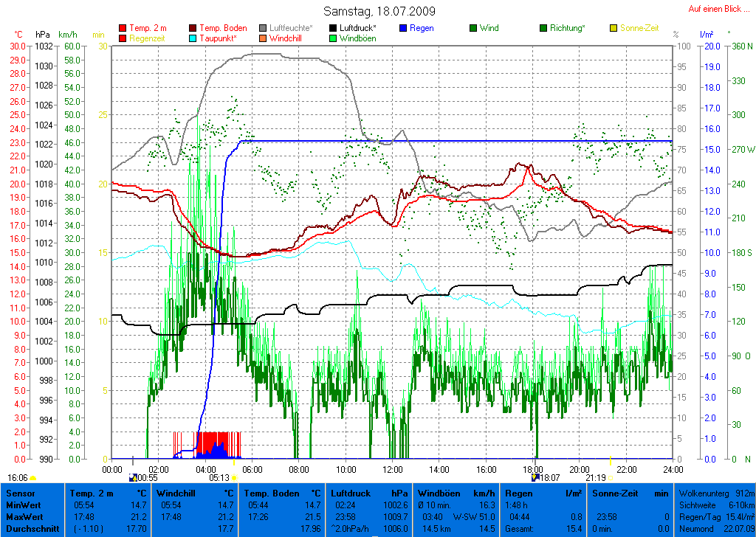Click the Richtung legend label
Screen dimensions: 756x537
tap(568, 28)
